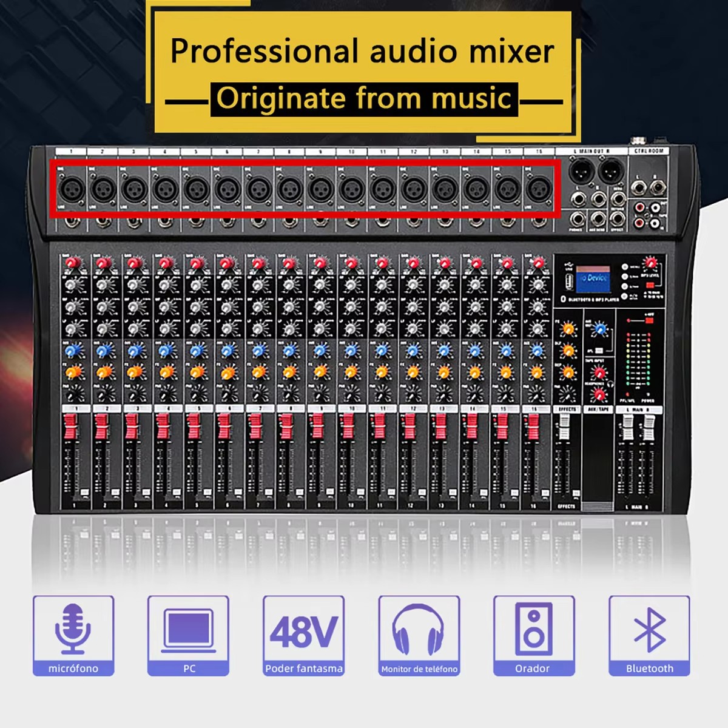The width and height of the screenshot is (728, 728).
Task: Click the blue aux knob on channel 3
Action: (135, 350)
